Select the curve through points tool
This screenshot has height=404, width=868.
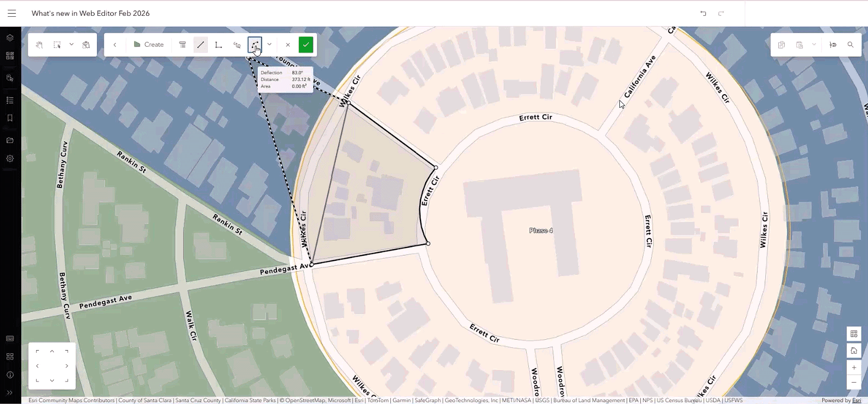coord(255,45)
